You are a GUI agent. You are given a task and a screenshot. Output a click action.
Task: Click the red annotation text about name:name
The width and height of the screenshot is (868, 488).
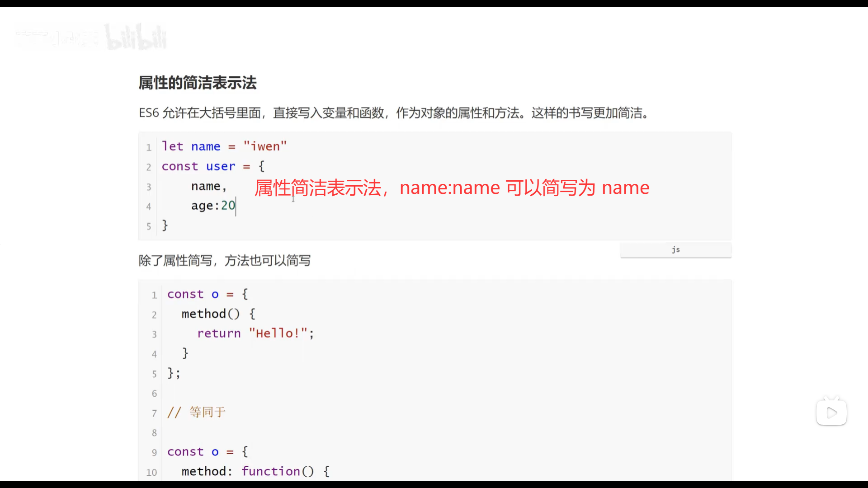click(x=451, y=188)
